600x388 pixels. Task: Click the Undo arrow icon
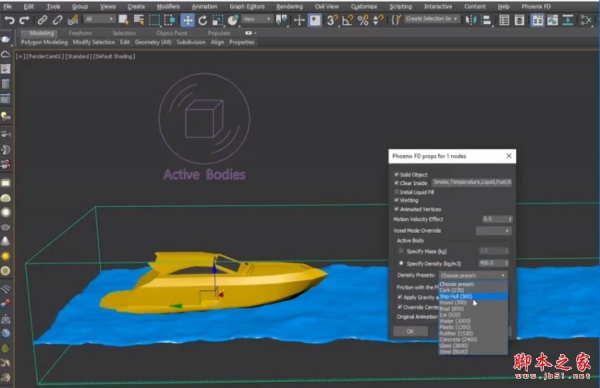pos(9,20)
